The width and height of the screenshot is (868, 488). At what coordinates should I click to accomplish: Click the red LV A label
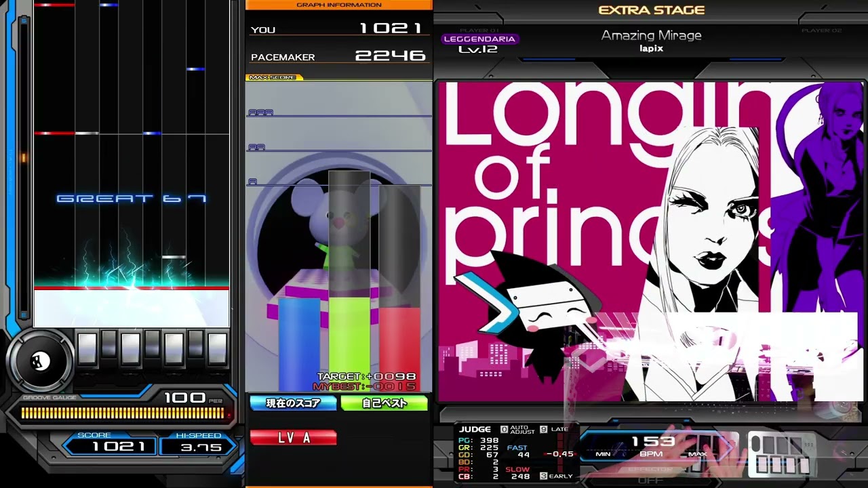point(294,439)
